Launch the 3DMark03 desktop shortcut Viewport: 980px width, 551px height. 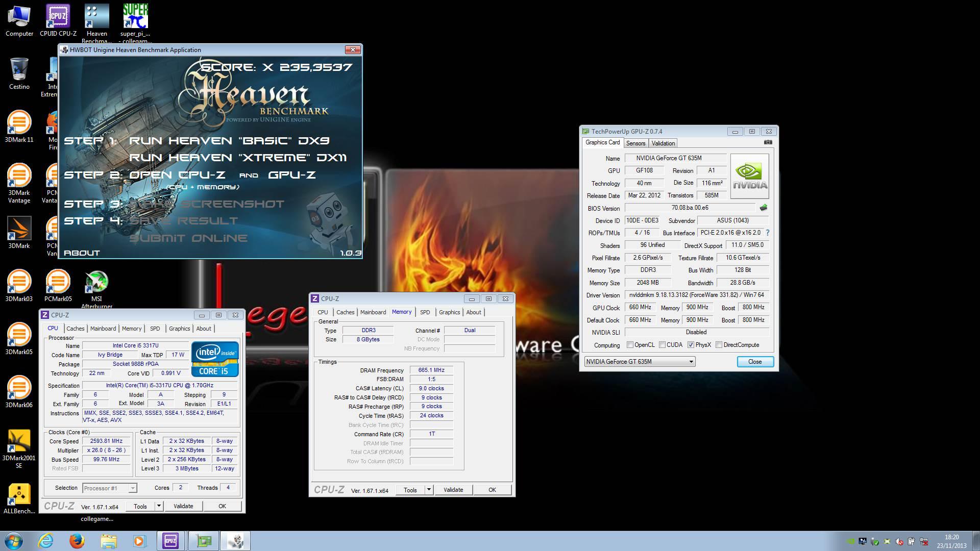tap(19, 286)
